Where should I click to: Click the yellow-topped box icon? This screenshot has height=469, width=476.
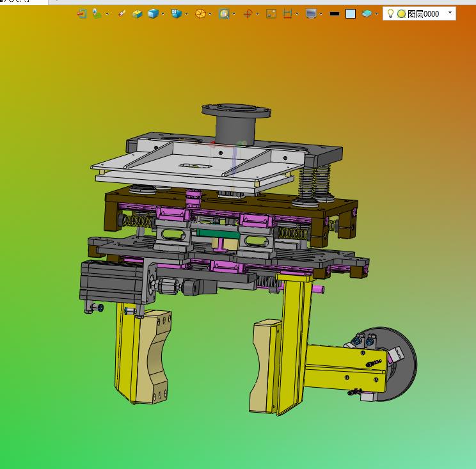point(137,13)
